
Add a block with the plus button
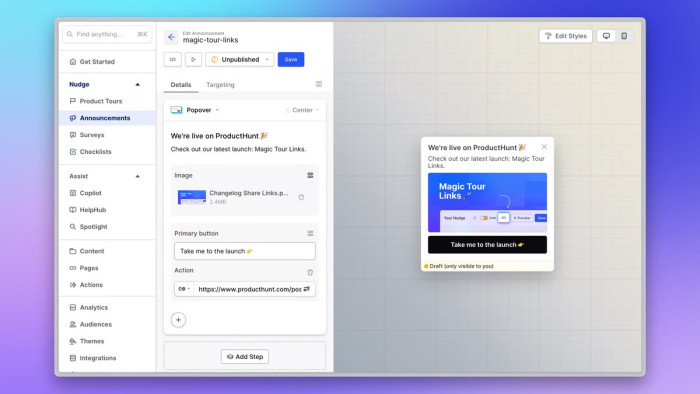178,320
